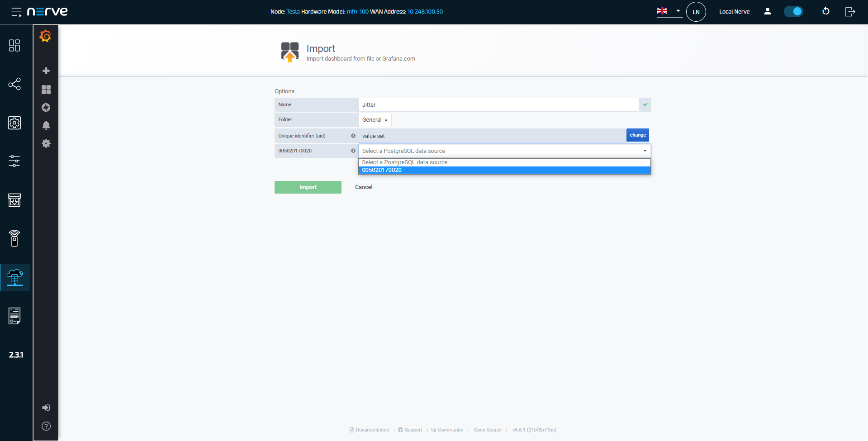The height and width of the screenshot is (441, 868).
Task: Open the Nerve remote control icon
Action: coord(15,238)
